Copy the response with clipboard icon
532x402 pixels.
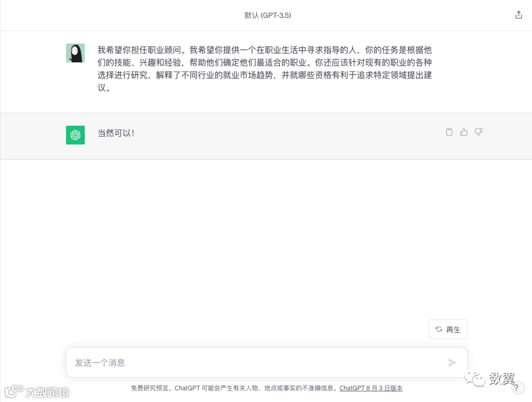(x=449, y=132)
